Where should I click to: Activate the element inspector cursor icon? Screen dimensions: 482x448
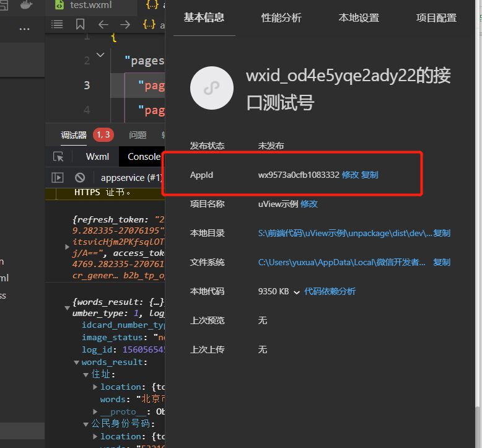(58, 157)
